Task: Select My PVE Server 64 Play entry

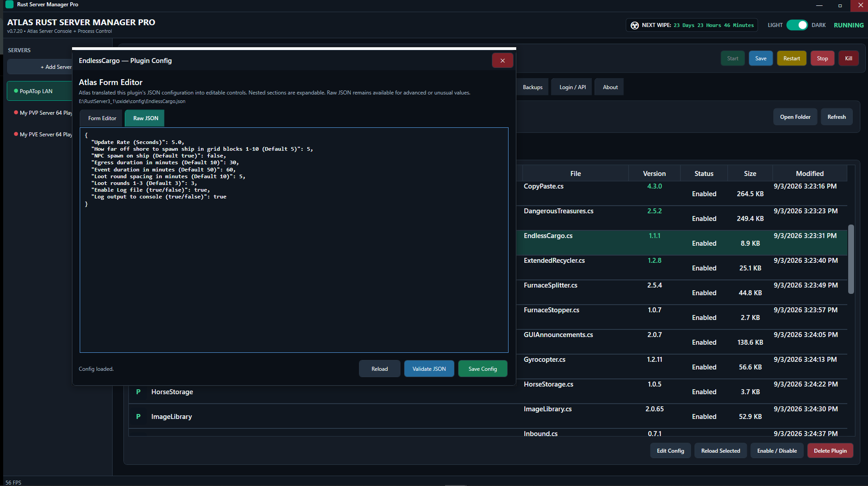Action: pos(40,135)
